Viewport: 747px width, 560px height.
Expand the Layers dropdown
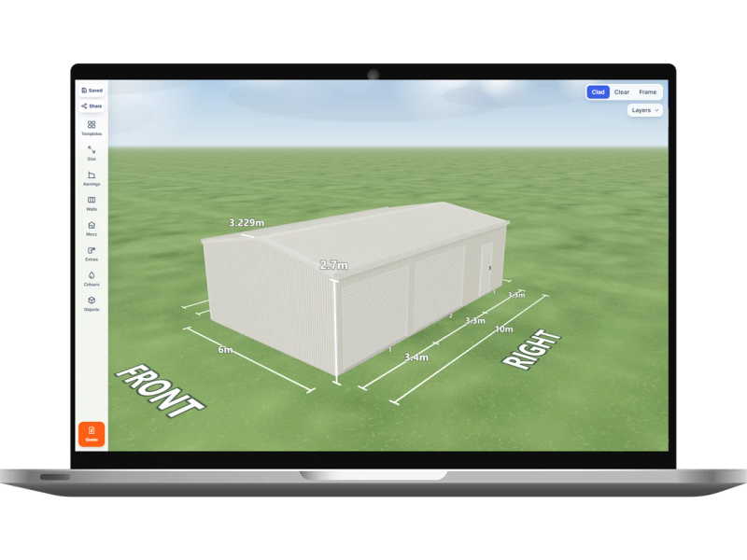644,110
